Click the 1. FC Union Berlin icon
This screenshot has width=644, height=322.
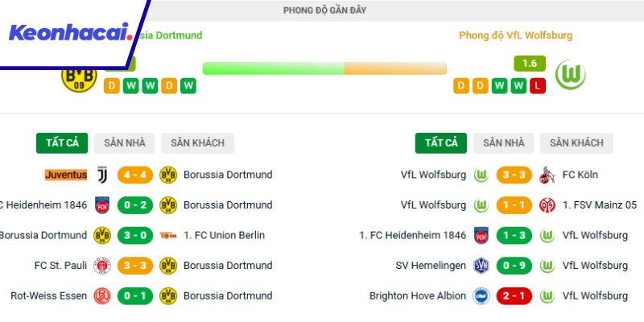click(x=168, y=236)
